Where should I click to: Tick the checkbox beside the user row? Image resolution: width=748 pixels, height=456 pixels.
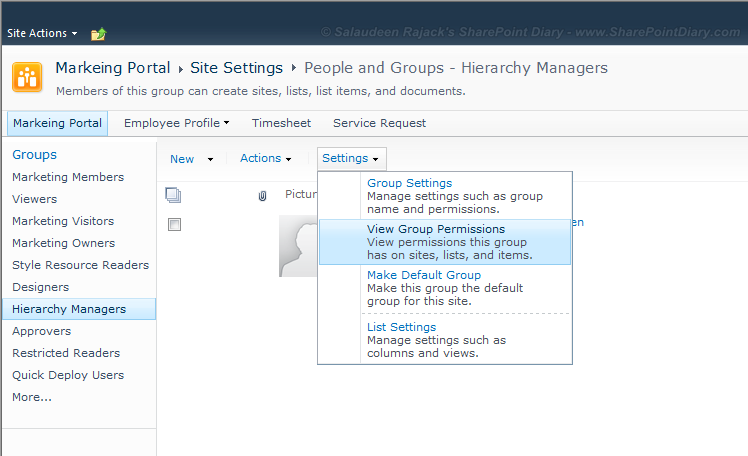[x=174, y=225]
